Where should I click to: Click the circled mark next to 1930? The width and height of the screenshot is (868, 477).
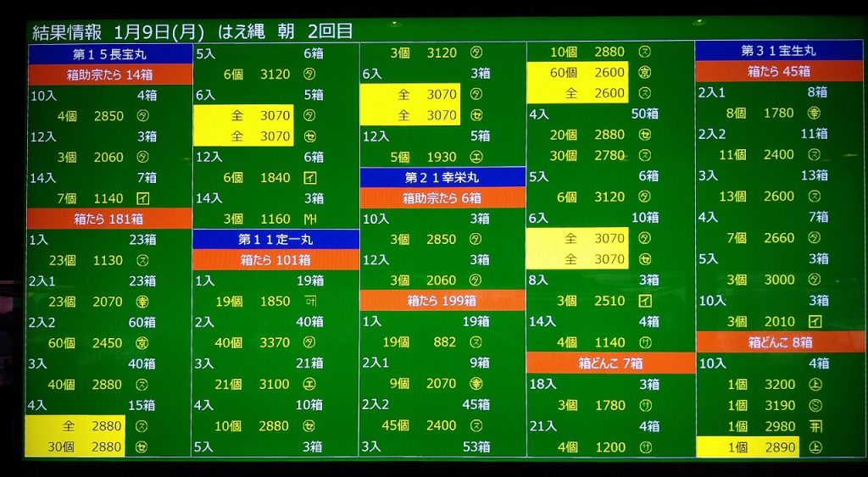[476, 157]
